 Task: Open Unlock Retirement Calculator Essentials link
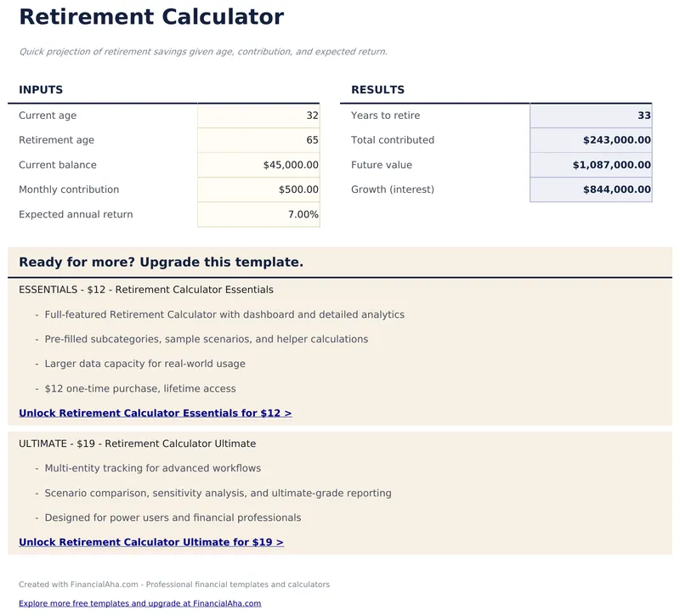(155, 413)
